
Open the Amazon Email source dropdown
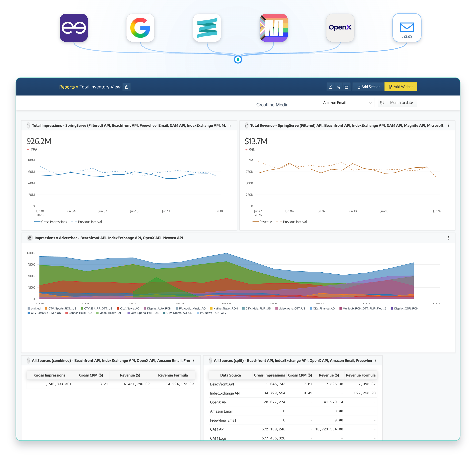coord(347,103)
